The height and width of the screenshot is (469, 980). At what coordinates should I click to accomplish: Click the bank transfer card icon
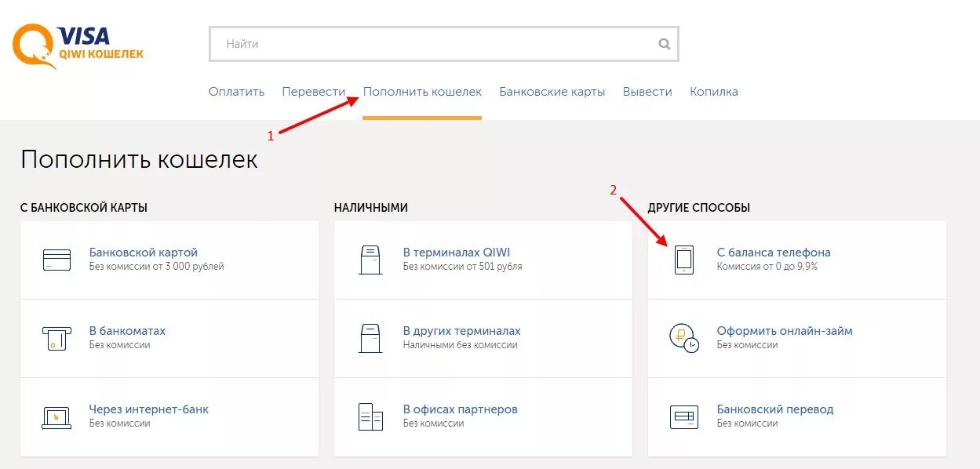click(684, 416)
